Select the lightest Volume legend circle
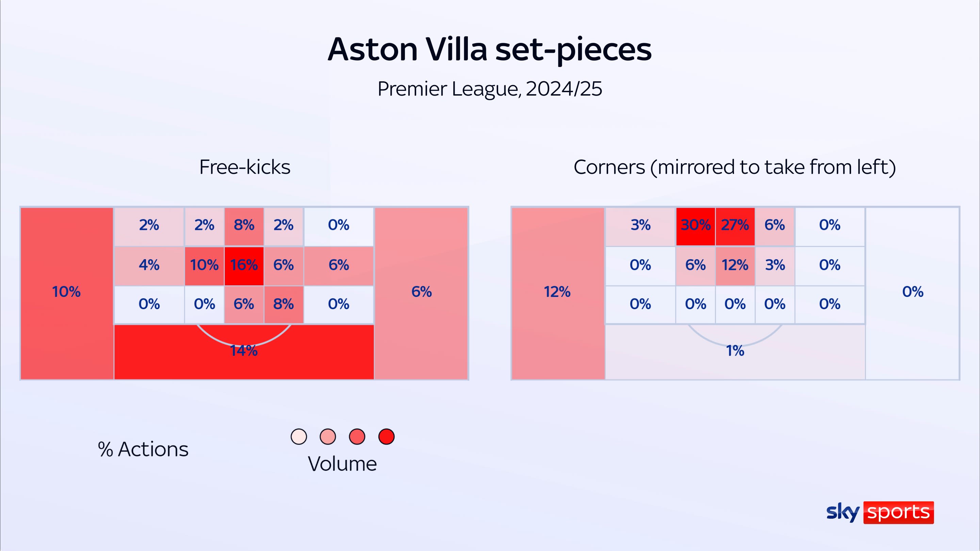The width and height of the screenshot is (980, 551). point(299,436)
